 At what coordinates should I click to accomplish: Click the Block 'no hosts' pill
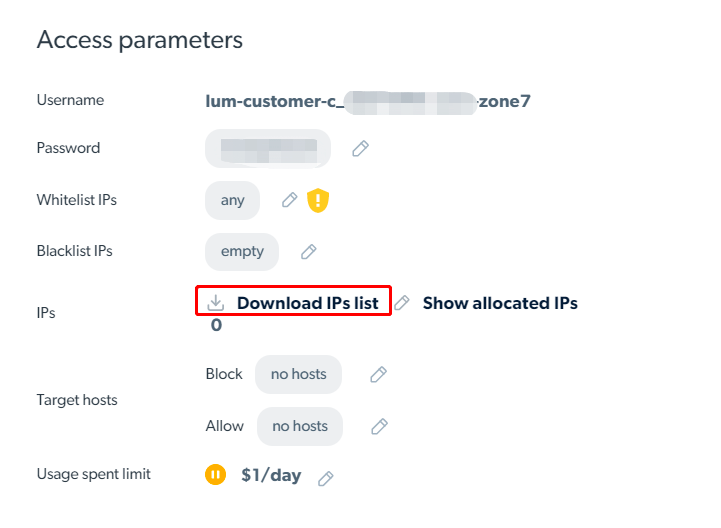298,374
